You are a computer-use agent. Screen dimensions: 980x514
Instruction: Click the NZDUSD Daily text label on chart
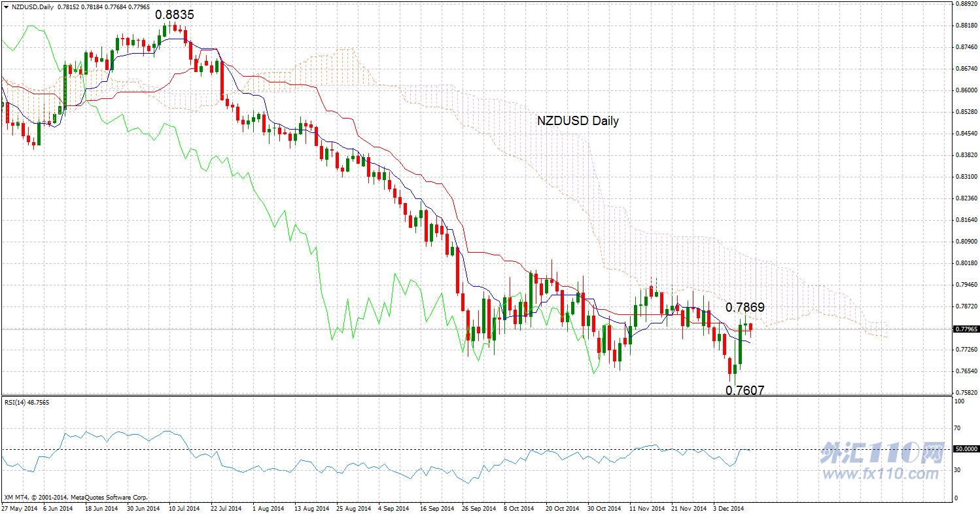coord(578,120)
